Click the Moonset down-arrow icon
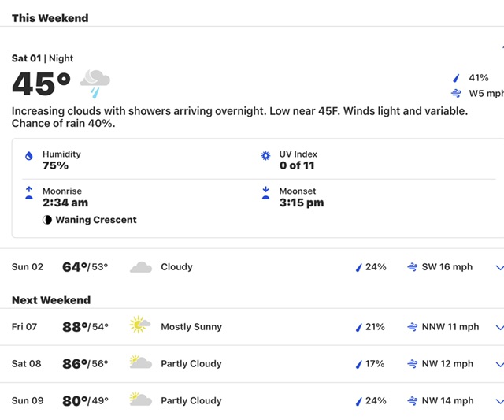The width and height of the screenshot is (504, 420). point(265,193)
